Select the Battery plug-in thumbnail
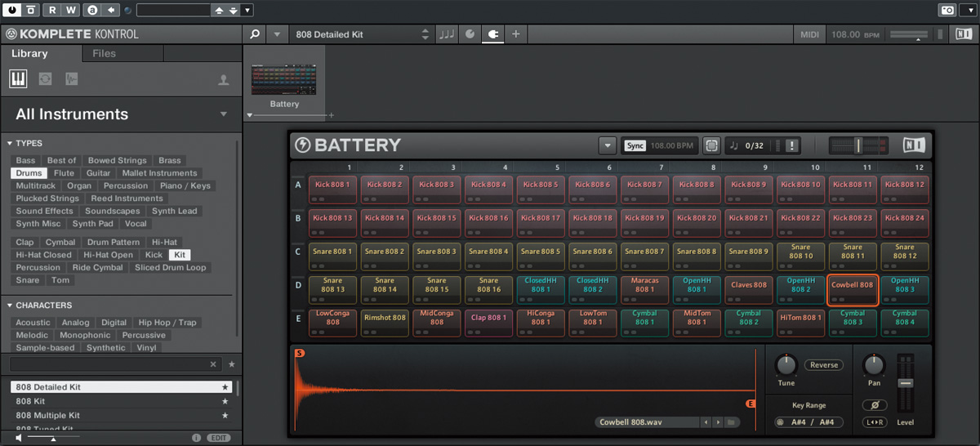 coord(284,79)
